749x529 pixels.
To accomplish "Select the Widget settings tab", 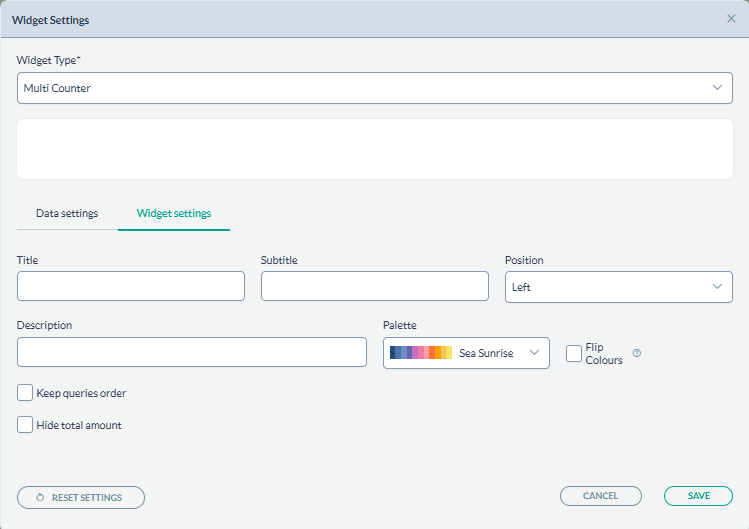I will coord(174,213).
